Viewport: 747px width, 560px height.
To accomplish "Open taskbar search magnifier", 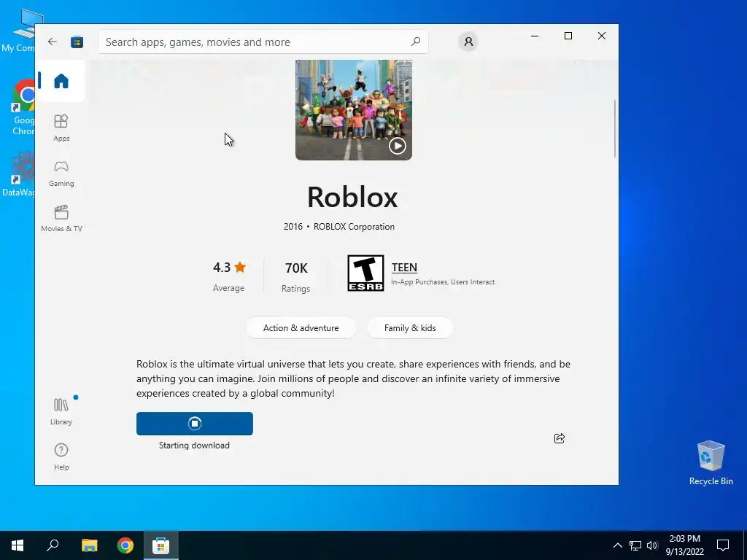I will click(x=53, y=545).
